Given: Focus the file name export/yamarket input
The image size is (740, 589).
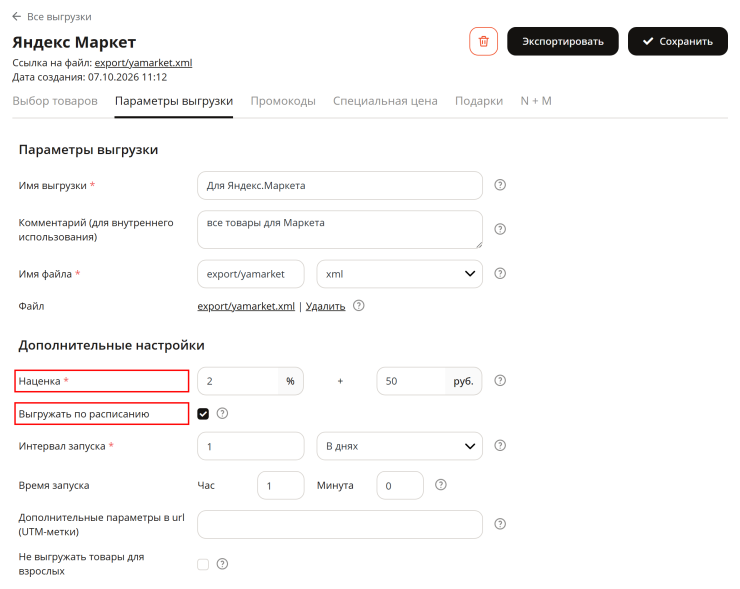Looking at the screenshot, I should point(251,274).
